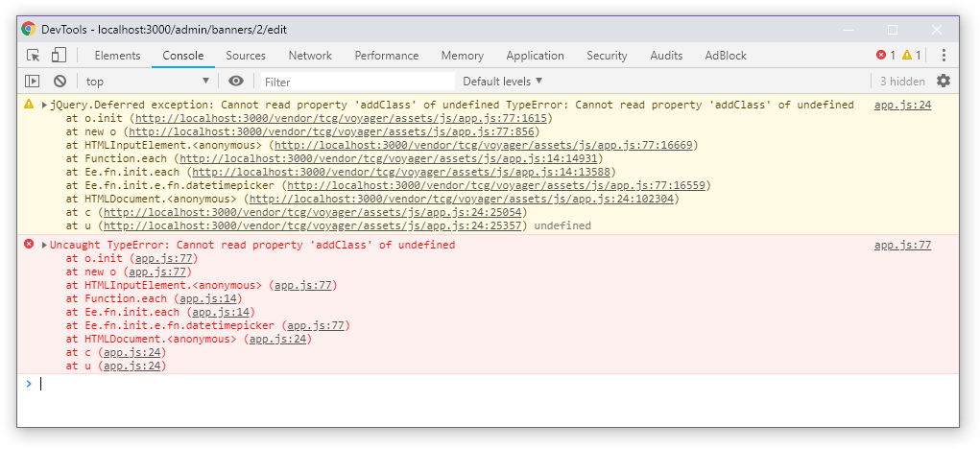
Task: Open the app.js:24:102304 HTMLDocument link
Action: (462, 200)
